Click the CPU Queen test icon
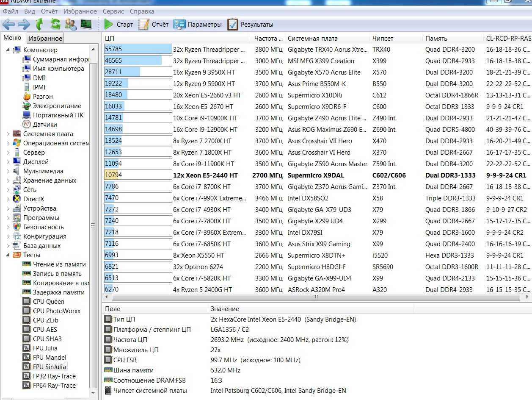 click(27, 302)
